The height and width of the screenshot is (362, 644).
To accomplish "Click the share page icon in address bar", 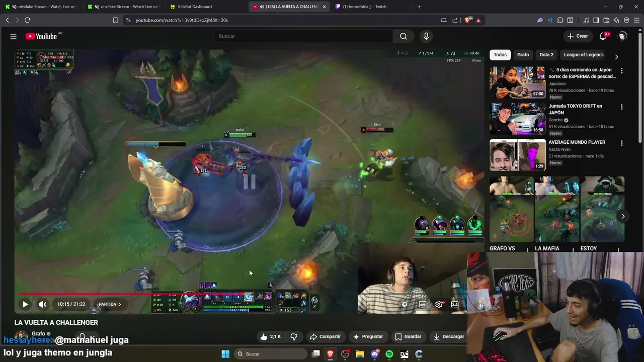I will pyautogui.click(x=455, y=20).
